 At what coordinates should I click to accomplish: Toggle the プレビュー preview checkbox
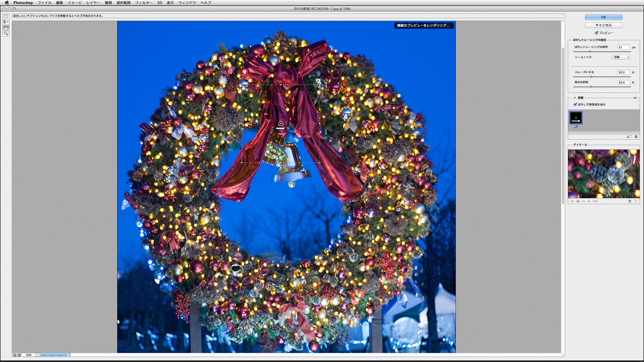[596, 33]
